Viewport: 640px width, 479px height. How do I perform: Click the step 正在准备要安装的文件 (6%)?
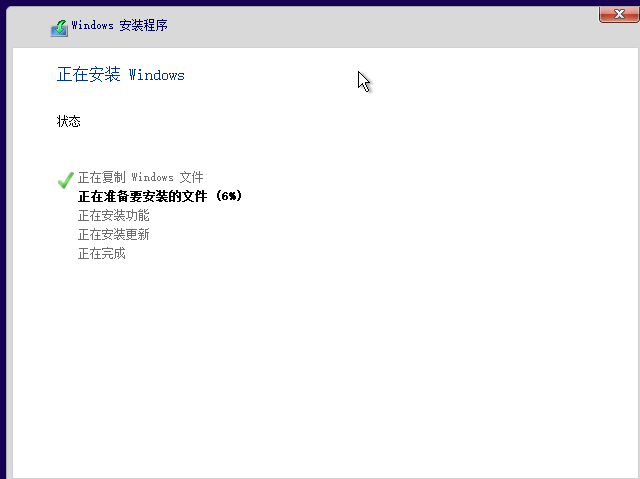[160, 196]
